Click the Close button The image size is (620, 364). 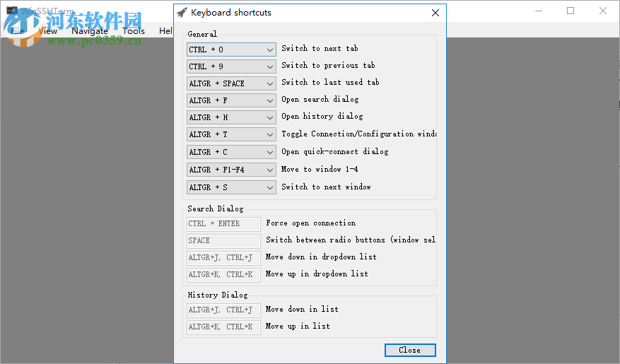(x=410, y=350)
